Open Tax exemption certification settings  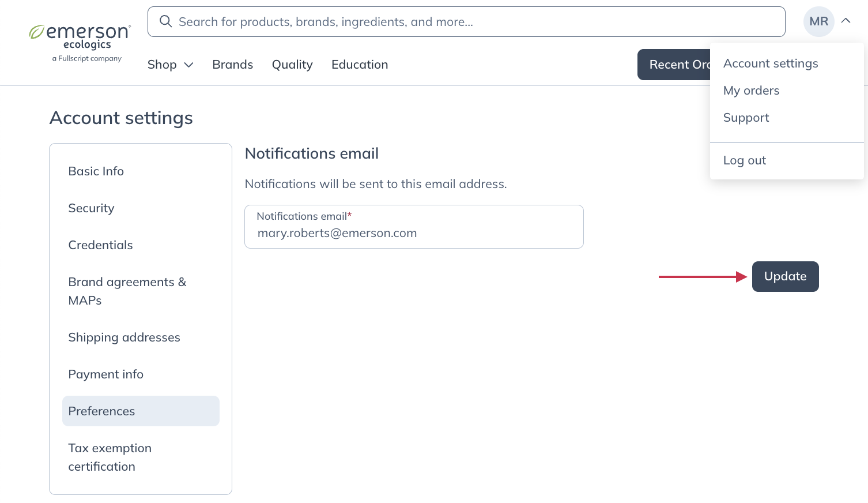click(x=110, y=457)
